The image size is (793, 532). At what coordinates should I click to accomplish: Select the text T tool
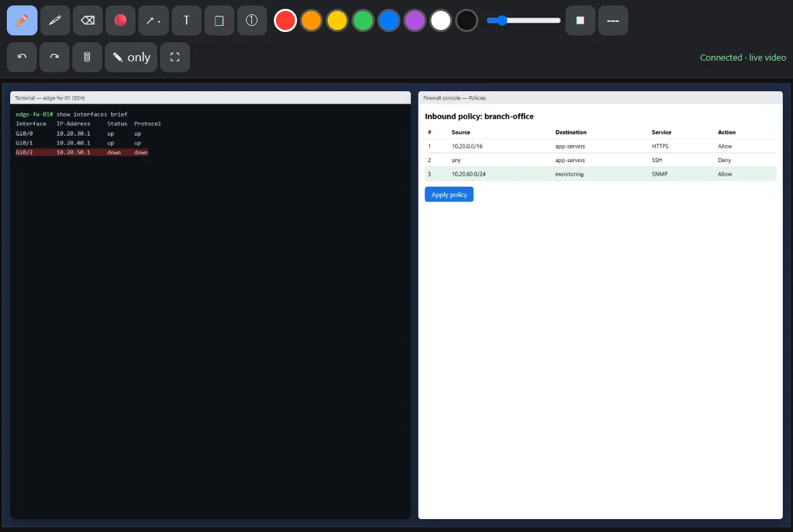point(186,20)
